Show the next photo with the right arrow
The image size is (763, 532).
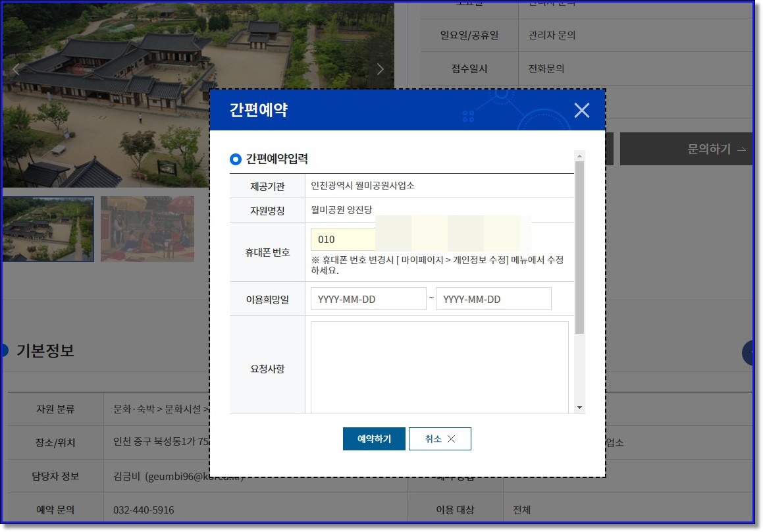380,70
